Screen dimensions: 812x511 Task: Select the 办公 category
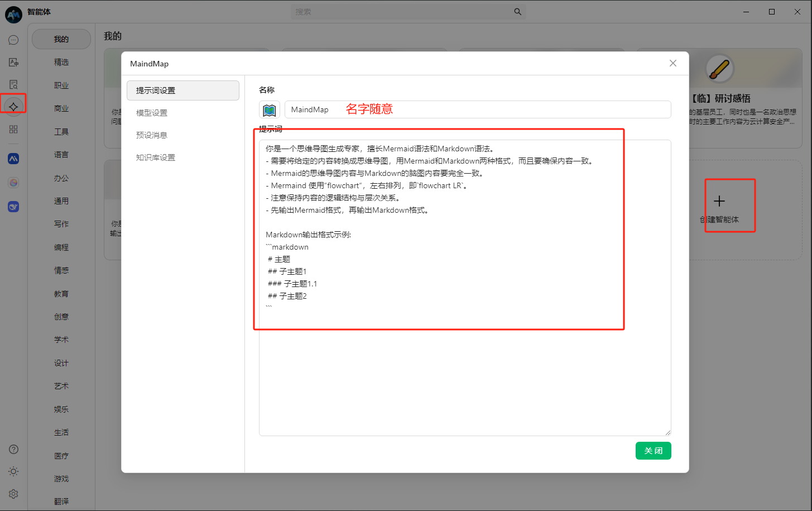[61, 178]
